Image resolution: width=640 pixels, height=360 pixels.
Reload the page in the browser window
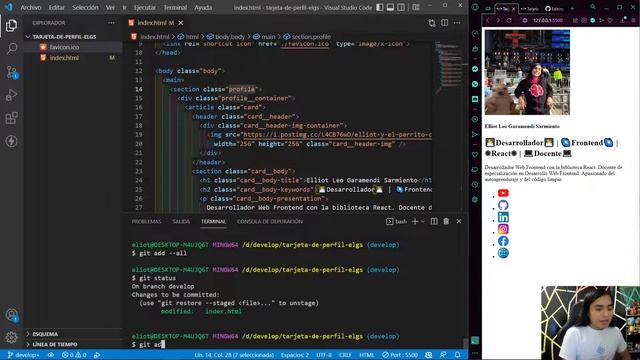pyautogui.click(x=509, y=20)
